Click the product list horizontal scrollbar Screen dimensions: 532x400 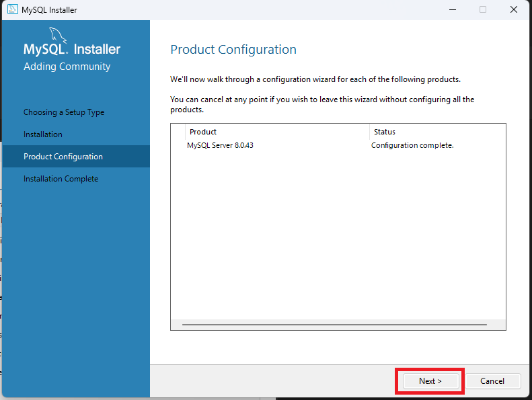pyautogui.click(x=334, y=325)
